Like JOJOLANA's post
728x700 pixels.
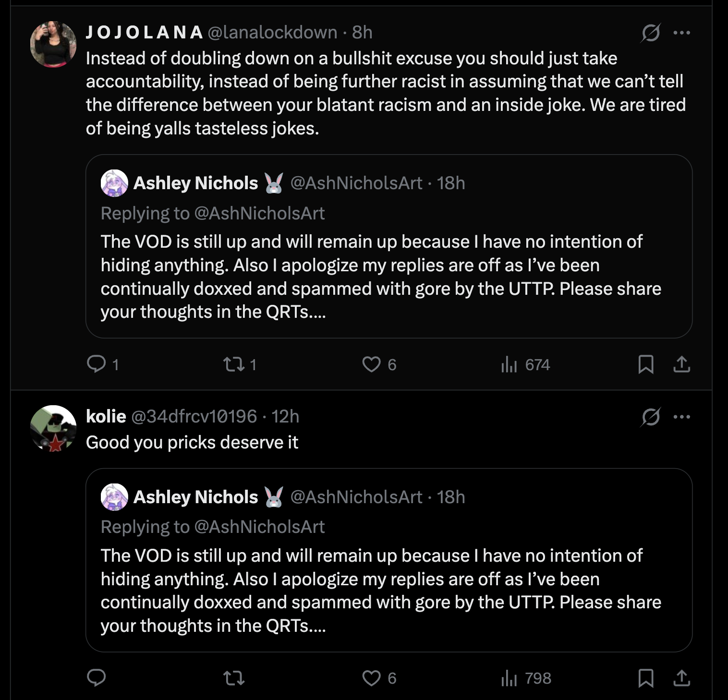pyautogui.click(x=372, y=364)
